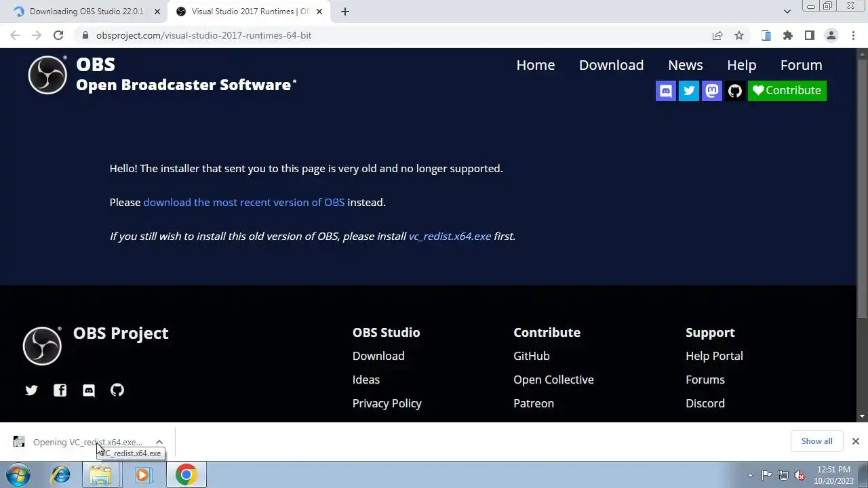Open the Mastodon icon in header

coord(712,90)
